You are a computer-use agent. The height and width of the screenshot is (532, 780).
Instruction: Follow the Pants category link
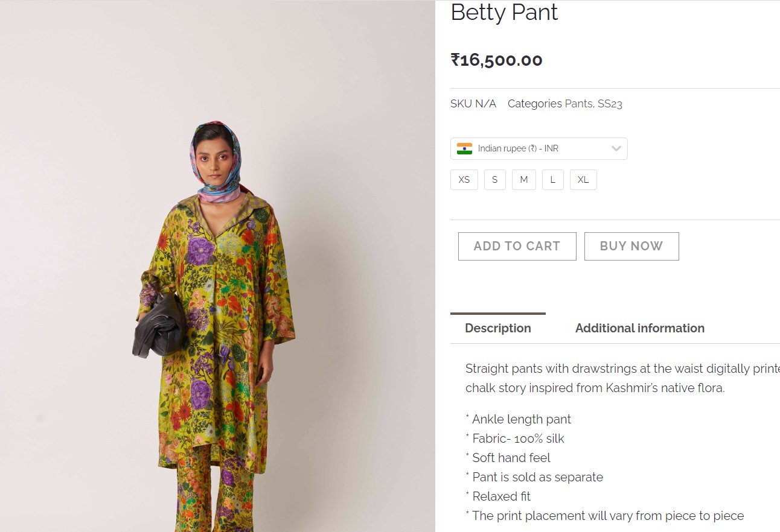[x=578, y=104]
